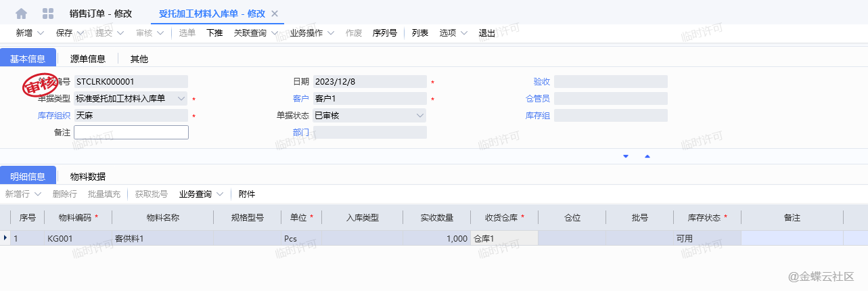This screenshot has width=868, height=291.
Task: Open the 客户 field link
Action: pos(300,99)
